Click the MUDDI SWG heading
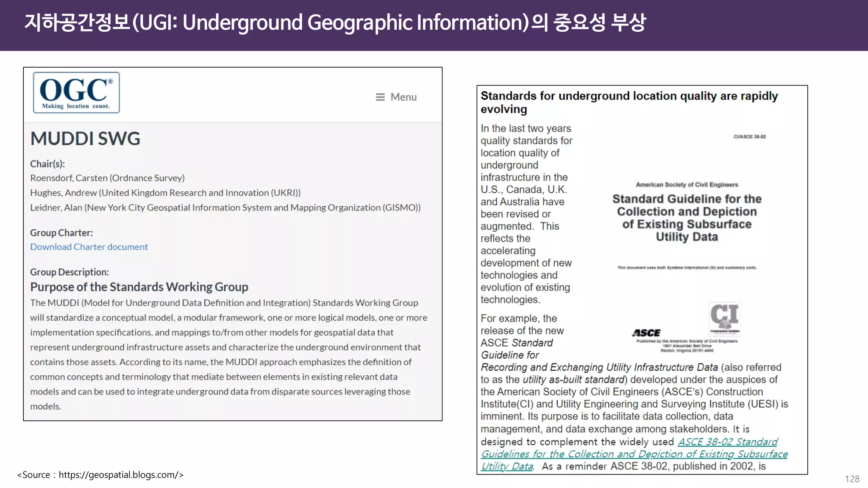The image size is (868, 488). click(85, 139)
